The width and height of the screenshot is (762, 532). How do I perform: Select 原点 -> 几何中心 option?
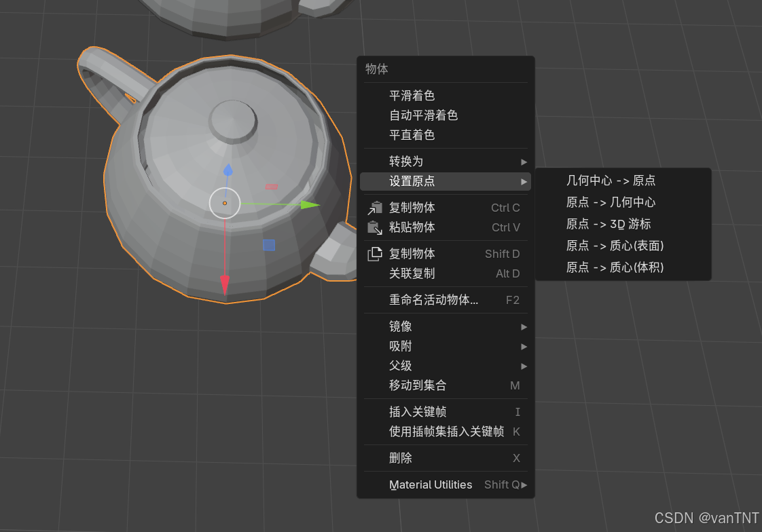(623, 202)
